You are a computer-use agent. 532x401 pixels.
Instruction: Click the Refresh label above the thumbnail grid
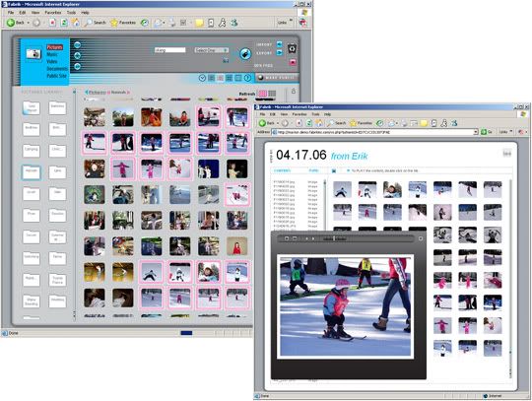[247, 94]
